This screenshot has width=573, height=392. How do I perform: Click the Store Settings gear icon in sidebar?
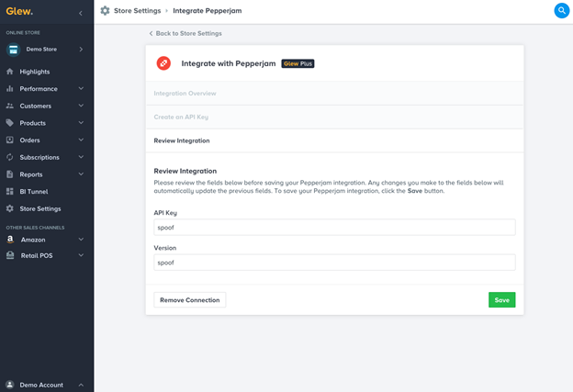pyautogui.click(x=10, y=208)
